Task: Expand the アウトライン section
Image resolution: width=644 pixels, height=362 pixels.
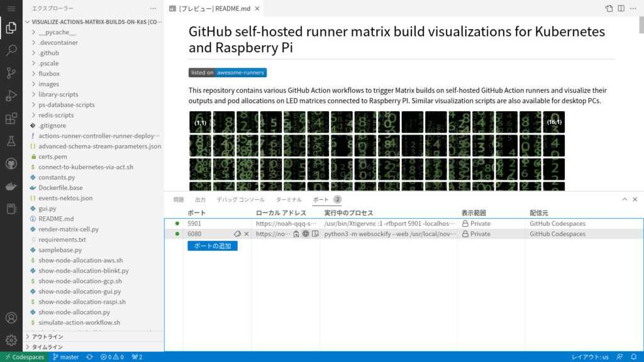Action: pos(47,336)
